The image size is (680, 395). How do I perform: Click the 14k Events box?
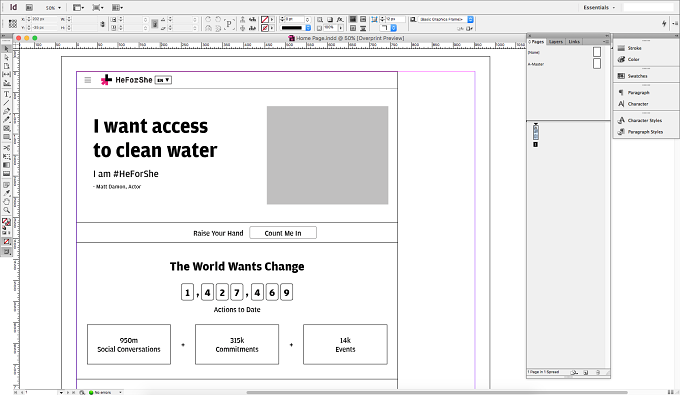pos(345,344)
